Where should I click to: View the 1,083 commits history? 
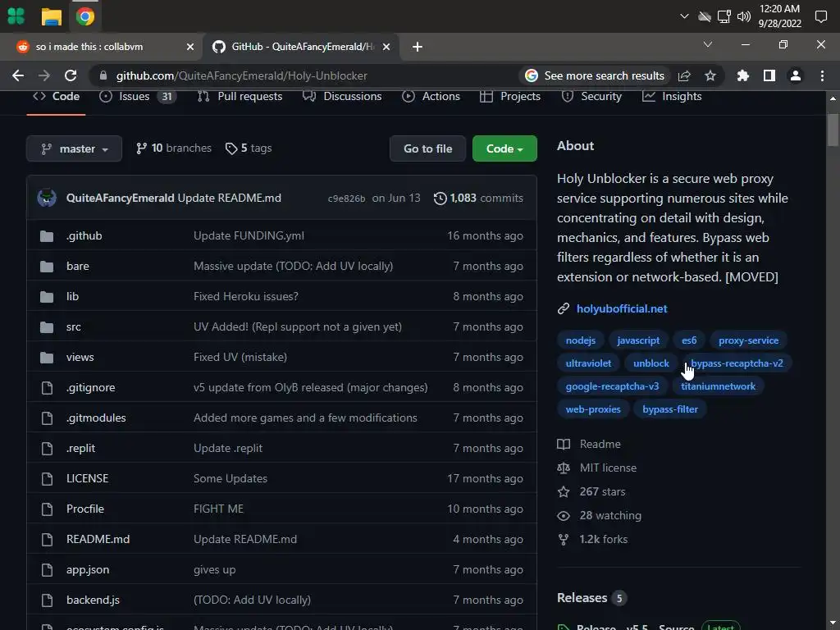point(478,199)
